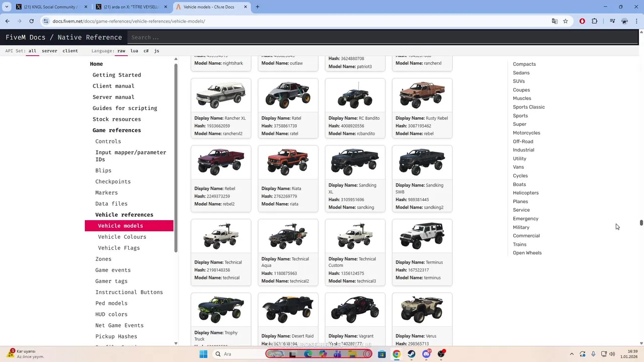Open Chrome icon in taskbar
The width and height of the screenshot is (644, 362).
pos(396,354)
